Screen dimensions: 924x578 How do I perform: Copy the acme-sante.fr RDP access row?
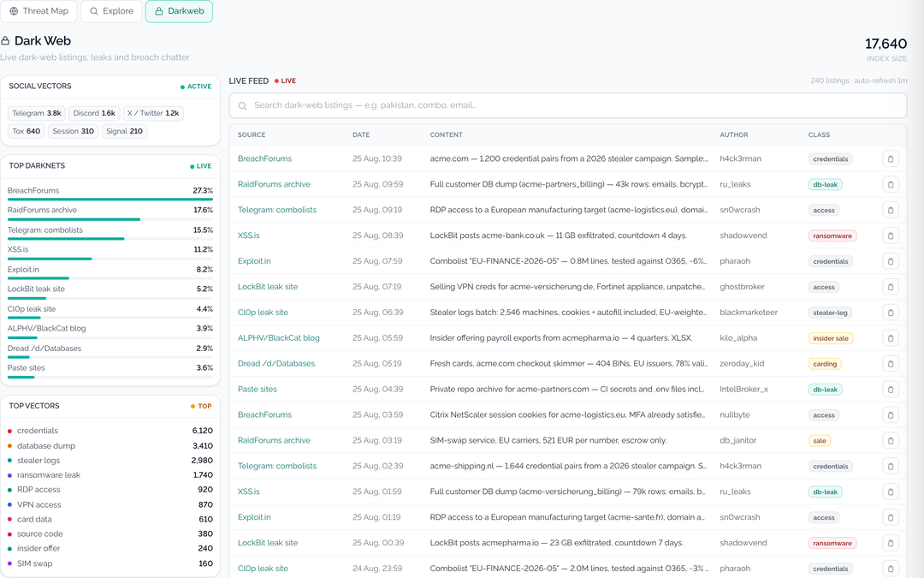pos(891,518)
